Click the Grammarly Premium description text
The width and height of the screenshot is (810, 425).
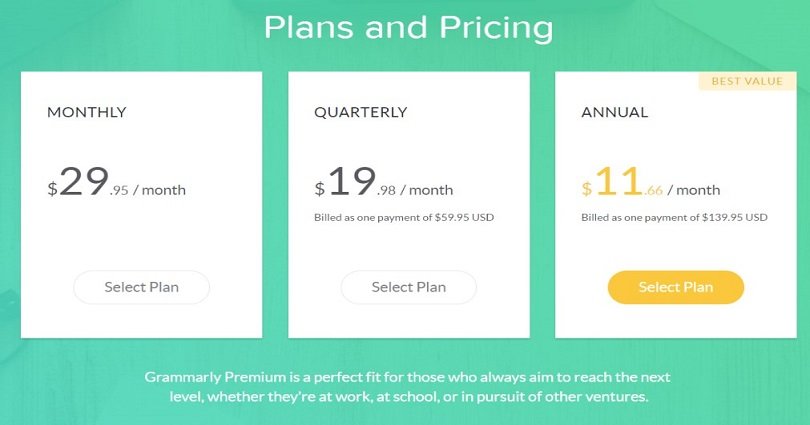(408, 387)
